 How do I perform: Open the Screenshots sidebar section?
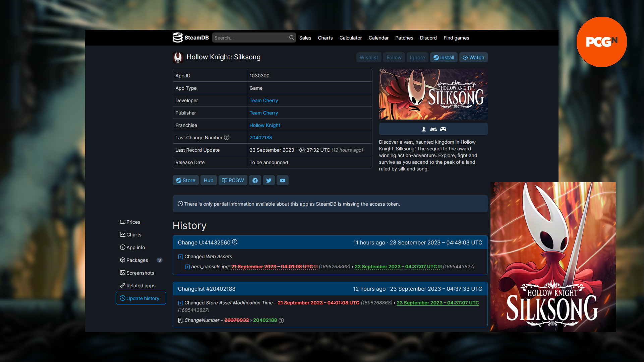(x=137, y=273)
